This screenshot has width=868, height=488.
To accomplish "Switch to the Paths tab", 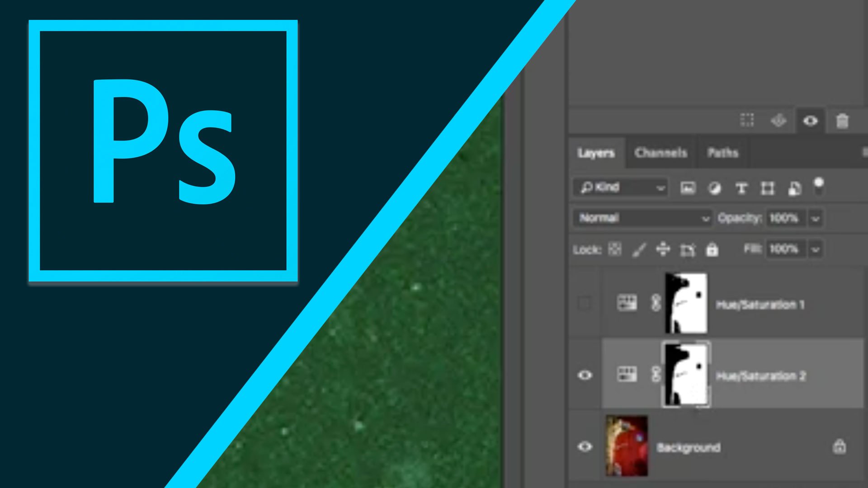I will [x=722, y=153].
